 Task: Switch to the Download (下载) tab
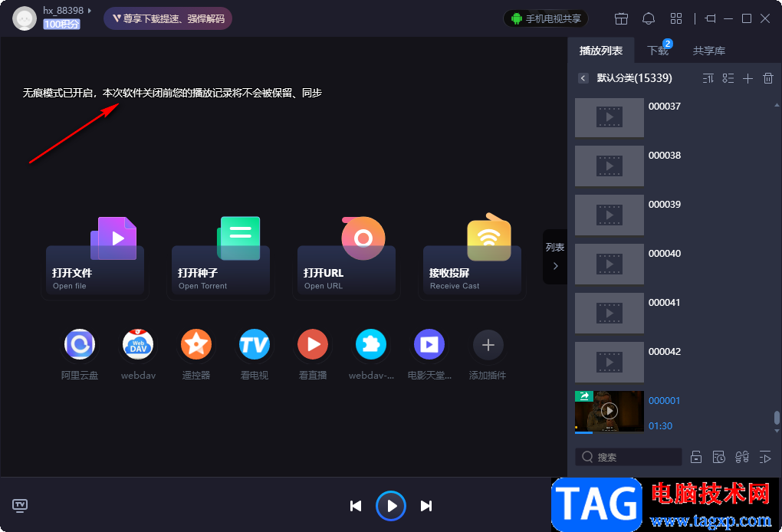click(x=659, y=51)
